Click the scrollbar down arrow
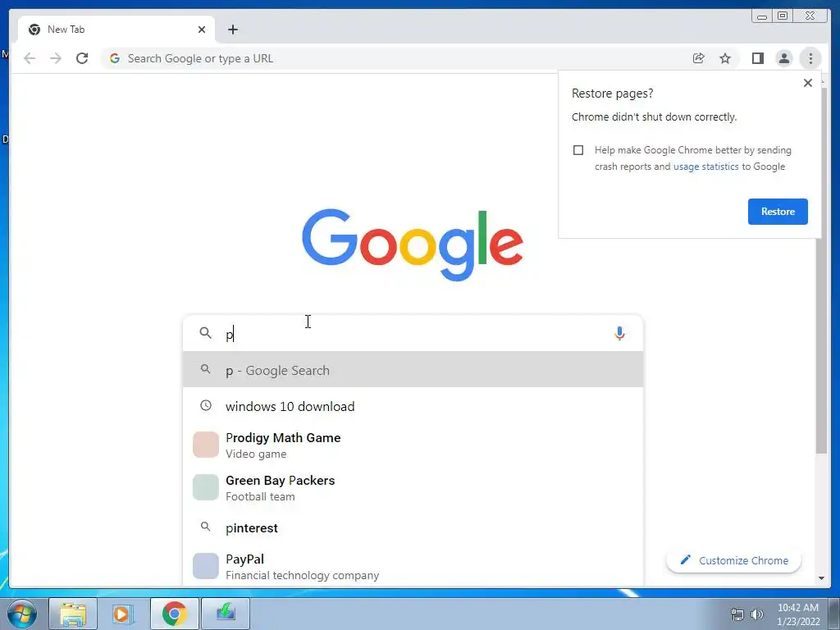This screenshot has width=840, height=630. pyautogui.click(x=821, y=578)
